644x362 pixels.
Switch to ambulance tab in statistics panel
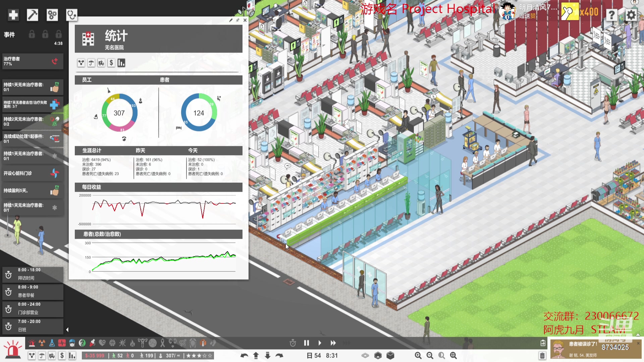coord(101,63)
